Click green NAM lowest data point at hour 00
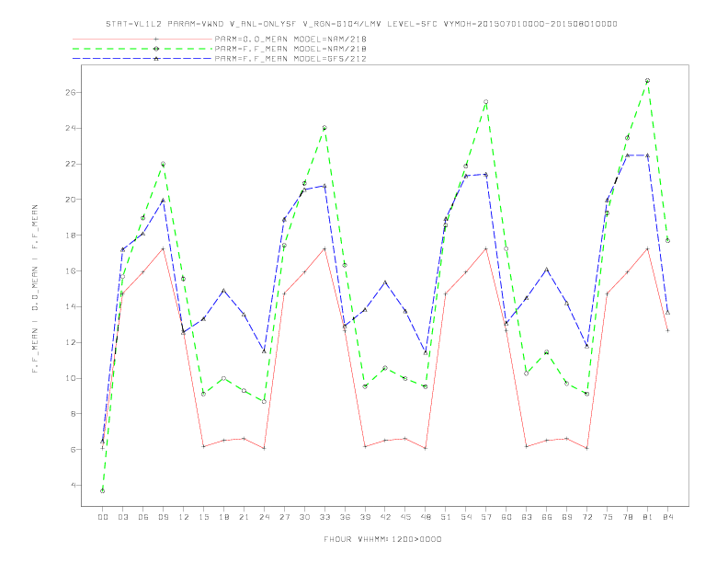This screenshot has width=728, height=563. (x=103, y=491)
